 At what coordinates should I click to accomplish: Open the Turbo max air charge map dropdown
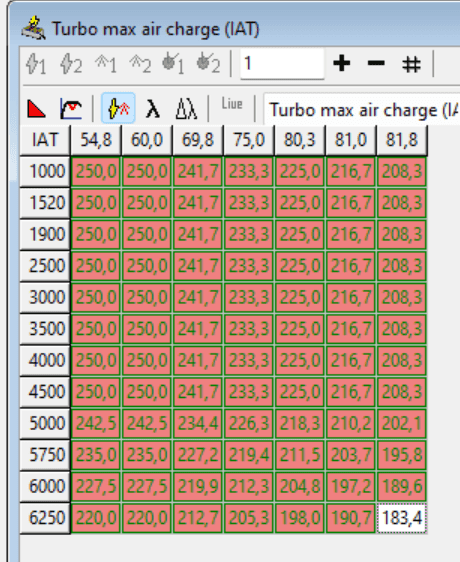click(361, 109)
